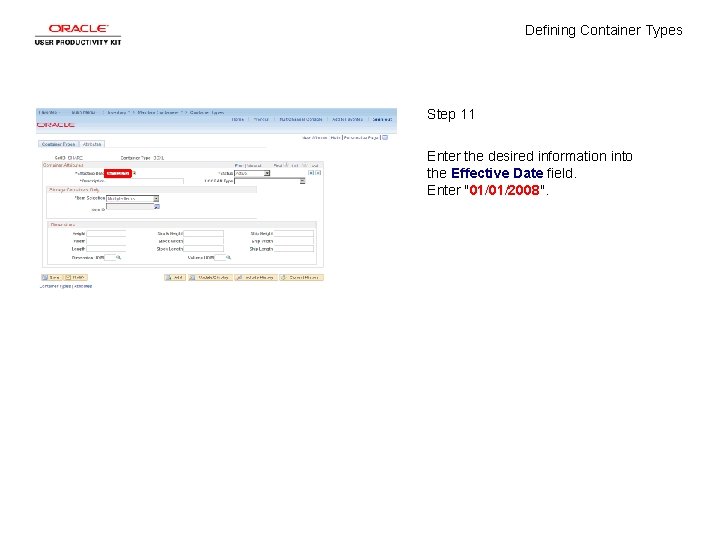Open the Status dropdown

point(252,173)
